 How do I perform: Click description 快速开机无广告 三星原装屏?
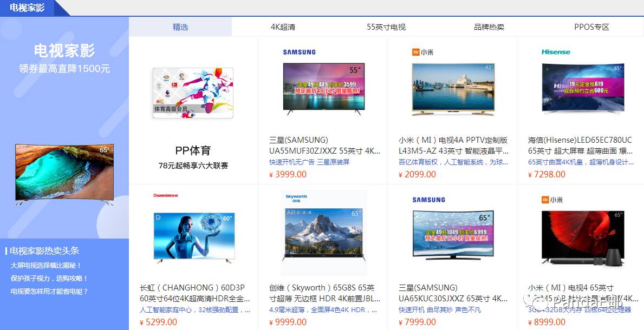click(x=309, y=162)
